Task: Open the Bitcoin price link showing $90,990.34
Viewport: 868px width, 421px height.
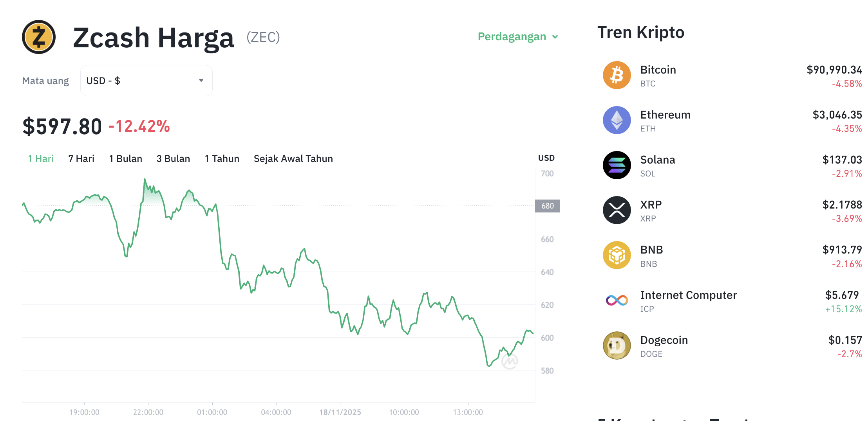Action: (x=834, y=70)
